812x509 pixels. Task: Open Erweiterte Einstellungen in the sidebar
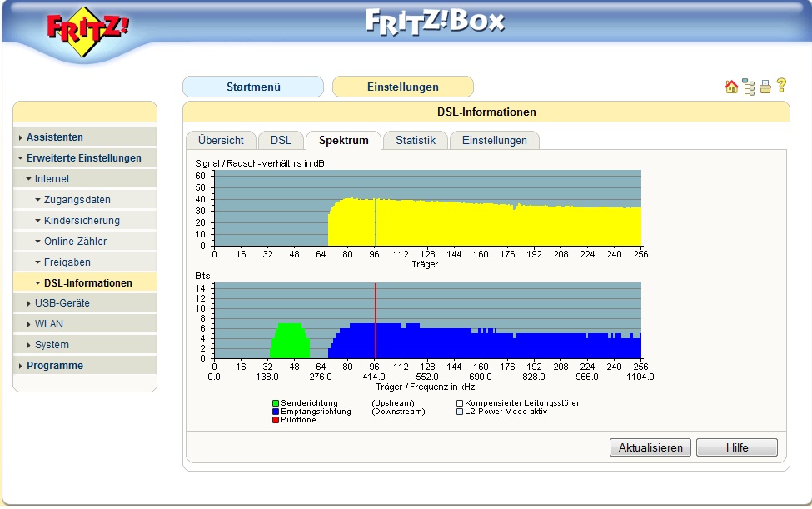pos(84,158)
